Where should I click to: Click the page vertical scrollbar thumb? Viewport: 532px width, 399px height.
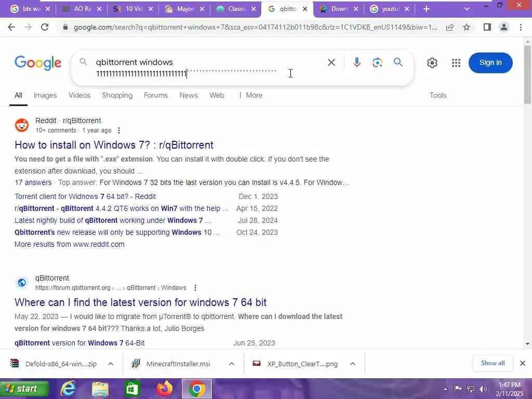point(527,75)
